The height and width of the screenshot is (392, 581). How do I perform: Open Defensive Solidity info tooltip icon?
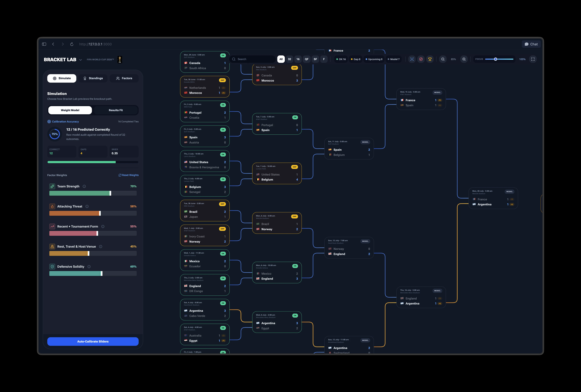89,267
